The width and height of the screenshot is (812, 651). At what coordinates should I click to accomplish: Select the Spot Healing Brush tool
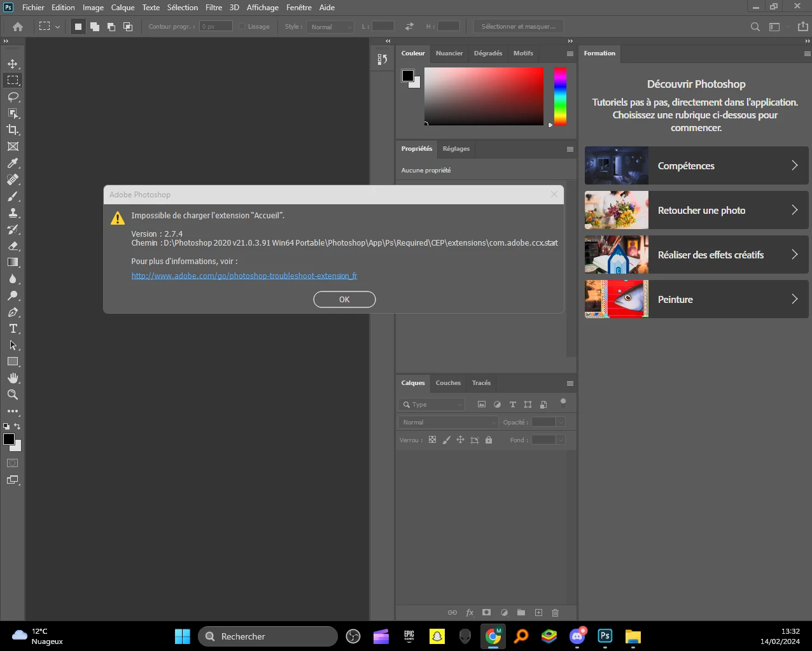[x=13, y=179]
